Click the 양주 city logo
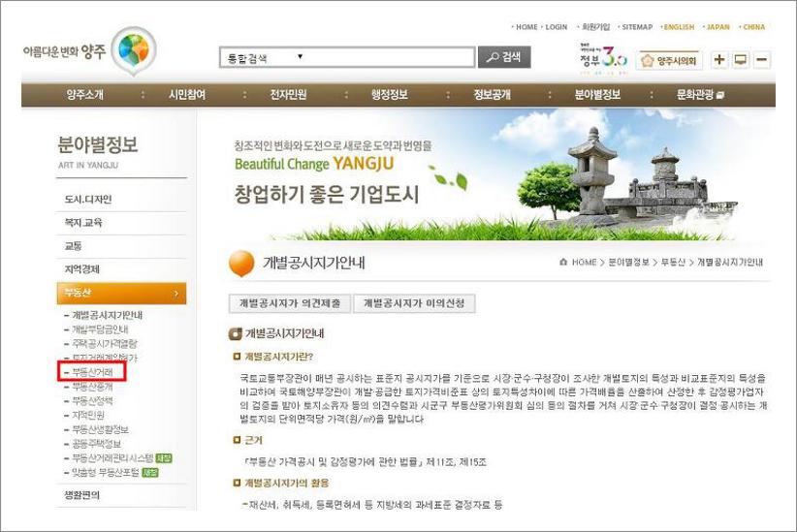 89,50
